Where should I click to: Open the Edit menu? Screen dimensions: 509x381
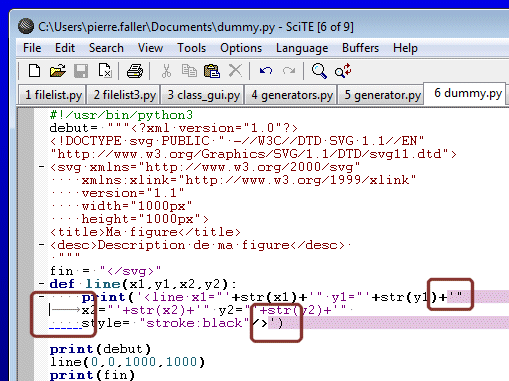coord(65,48)
